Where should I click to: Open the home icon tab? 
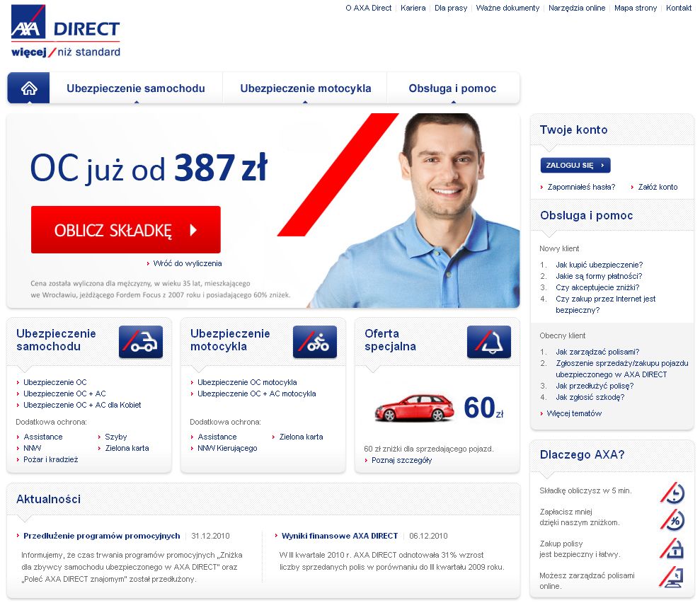28,88
